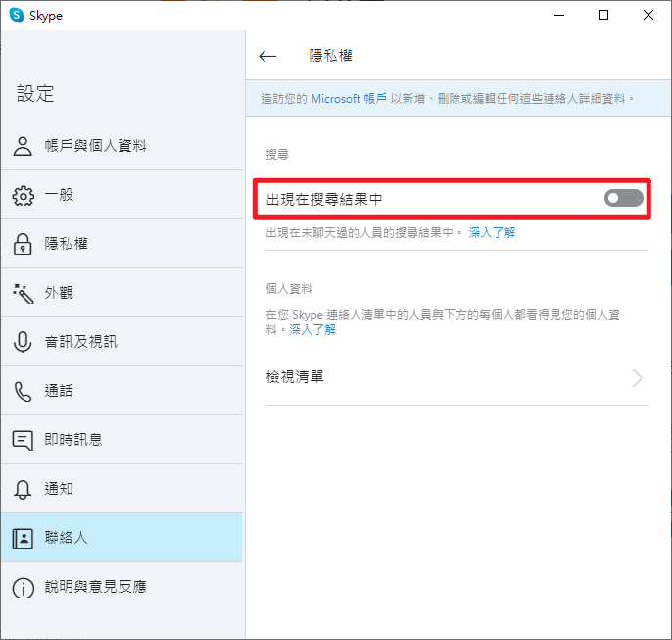Click the 個人資料 section heading
This screenshot has height=640, width=672.
pos(289,288)
